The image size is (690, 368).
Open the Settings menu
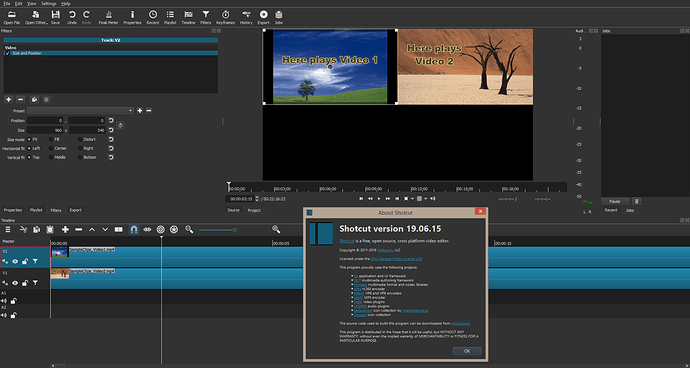[48, 4]
